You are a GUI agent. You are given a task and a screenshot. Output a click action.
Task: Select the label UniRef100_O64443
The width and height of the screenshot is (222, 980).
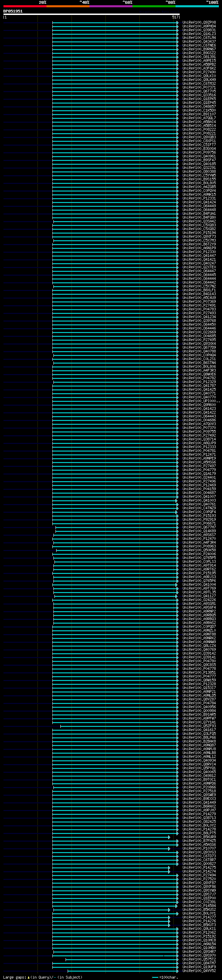pyautogui.click(x=199, y=416)
